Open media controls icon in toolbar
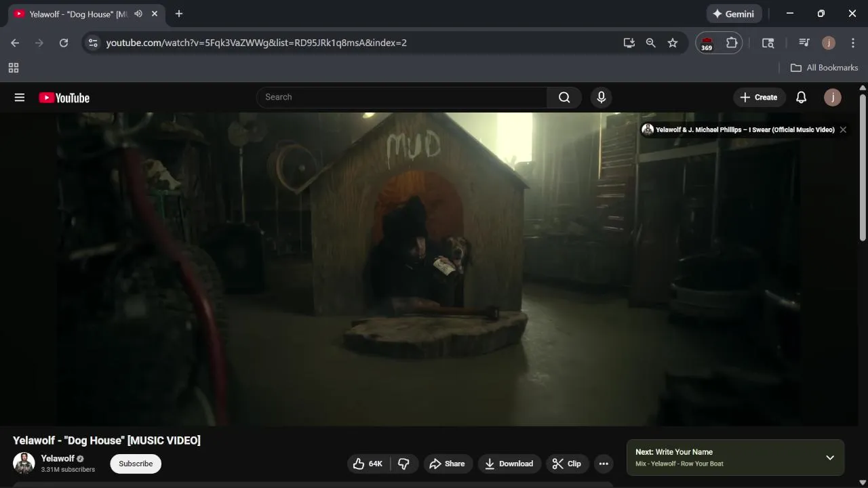Viewport: 868px width, 488px height. coord(804,43)
